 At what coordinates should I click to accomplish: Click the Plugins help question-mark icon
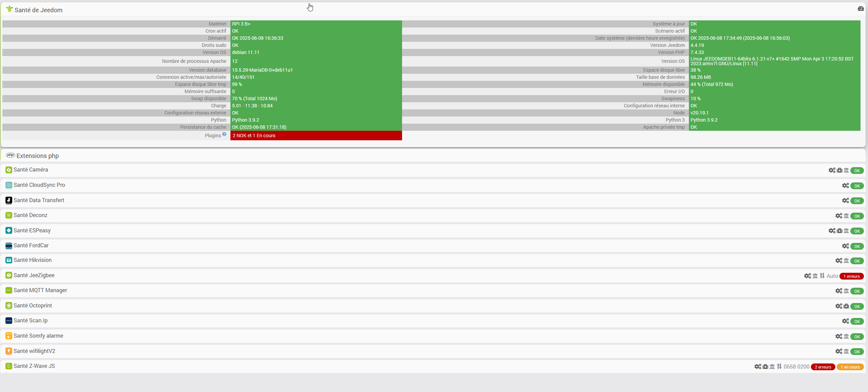pos(224,134)
